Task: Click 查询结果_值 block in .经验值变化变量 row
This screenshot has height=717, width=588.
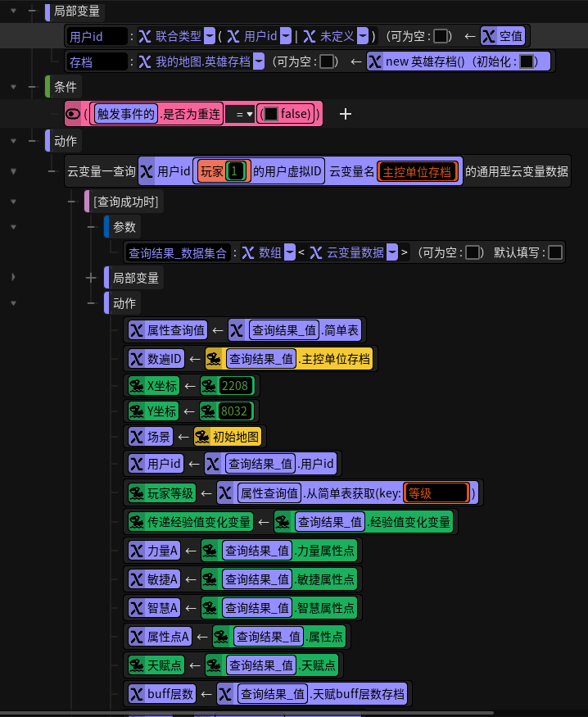Action: click(x=332, y=522)
